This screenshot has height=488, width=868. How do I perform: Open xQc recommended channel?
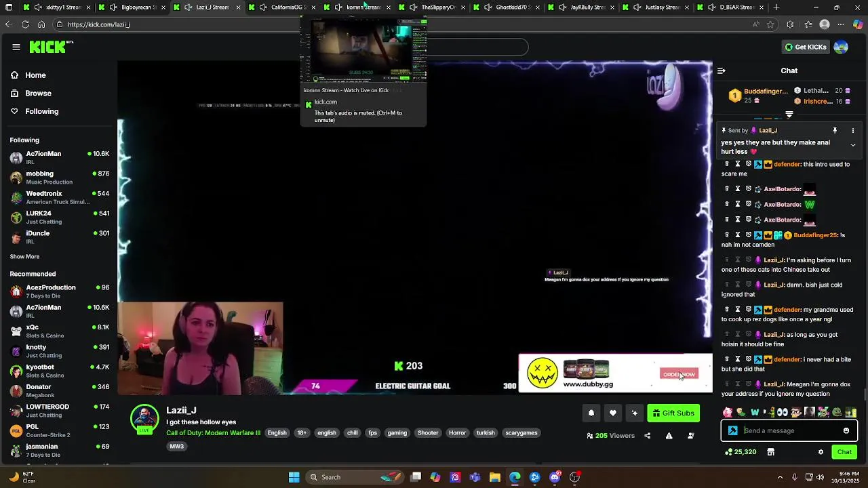pyautogui.click(x=59, y=331)
